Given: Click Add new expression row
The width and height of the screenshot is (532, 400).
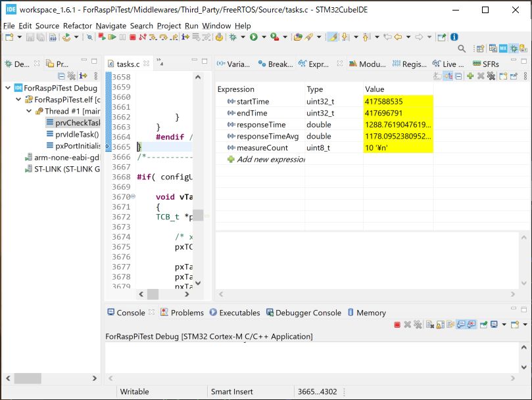Looking at the screenshot, I should click(266, 160).
